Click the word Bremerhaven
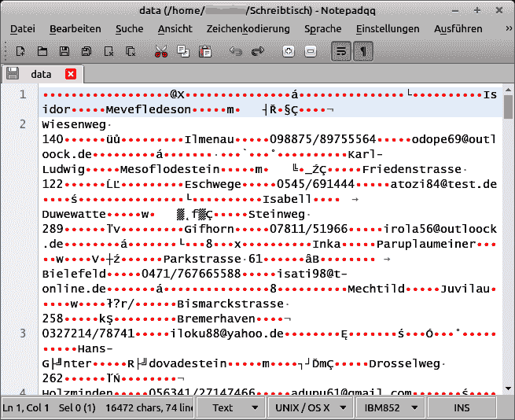 click(x=215, y=319)
